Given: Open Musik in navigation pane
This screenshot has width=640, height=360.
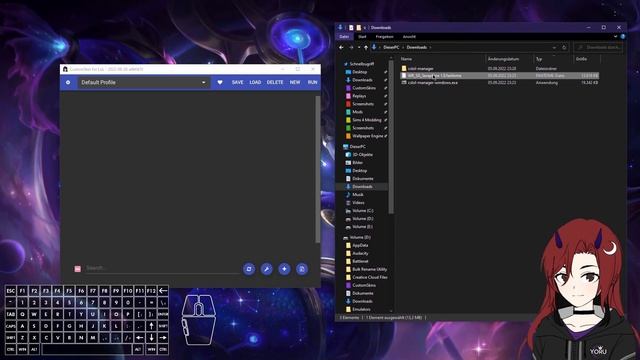Looking at the screenshot, I should [358, 195].
